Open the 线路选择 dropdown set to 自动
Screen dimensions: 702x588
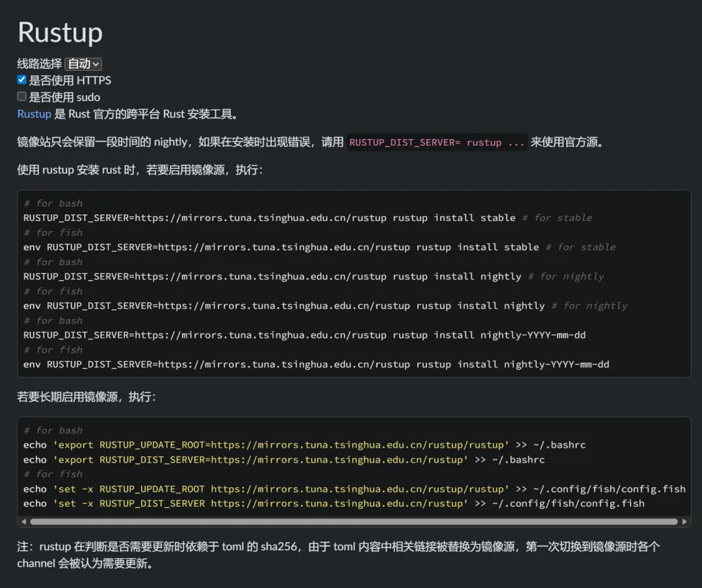coord(83,64)
